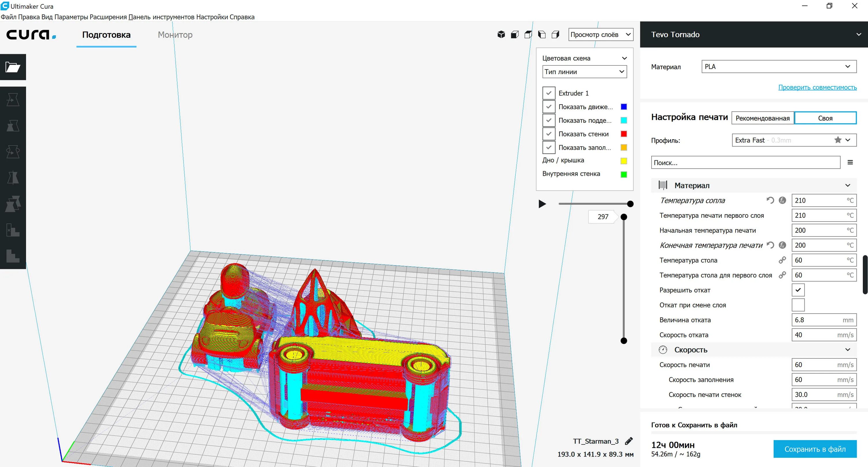This screenshot has height=467, width=868.
Task: Click Величина отката value field 6.8
Action: [x=824, y=320]
